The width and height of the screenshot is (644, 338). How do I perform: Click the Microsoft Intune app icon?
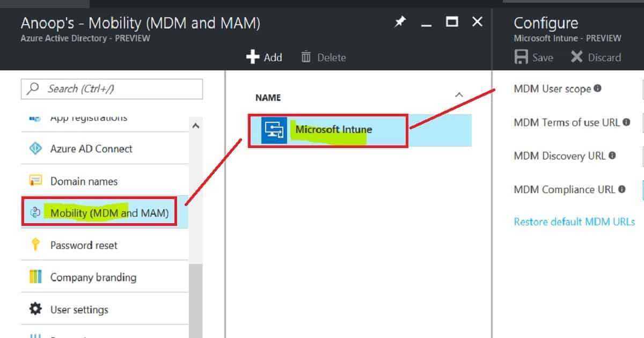(274, 130)
